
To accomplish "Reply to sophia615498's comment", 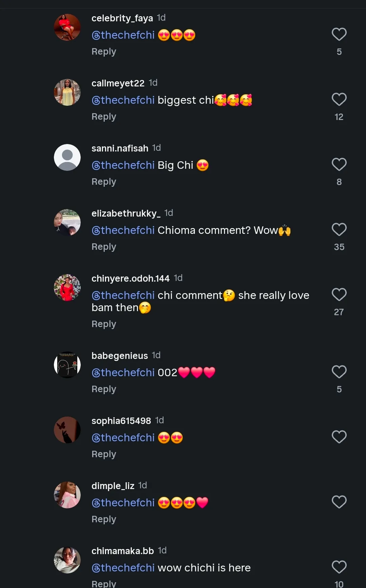I will (104, 454).
